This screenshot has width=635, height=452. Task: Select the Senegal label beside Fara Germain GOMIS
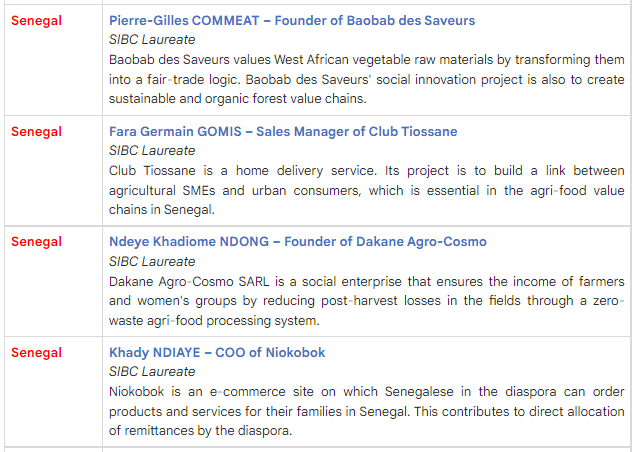point(36,132)
